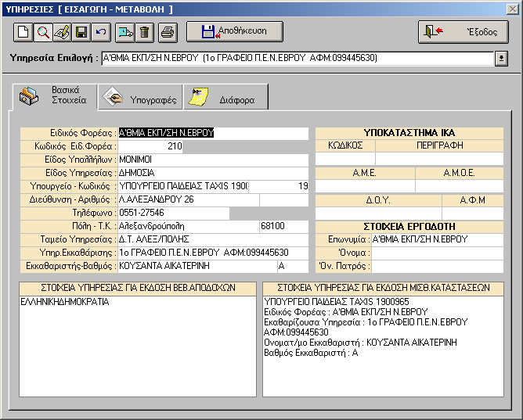This screenshot has height=420, width=523.
Task: Click the ΣΤΟΙΧΕΙΑ ΥΠΗΡΕΣΙΑΣ ΓΙΑ ΕΚΔΟΣΗ ΒΕΒ.ΑΠΟΔΟΧΩΝ header
Action: pyautogui.click(x=138, y=288)
